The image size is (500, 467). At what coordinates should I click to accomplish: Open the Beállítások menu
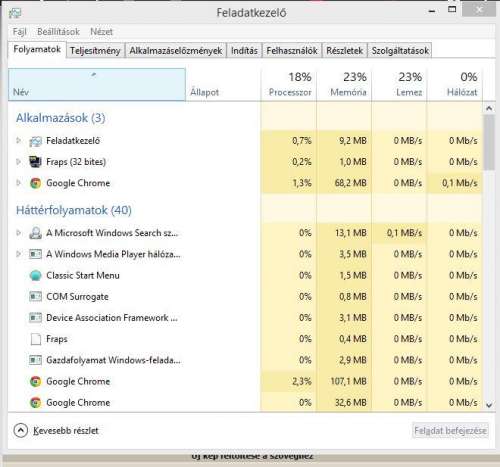(58, 32)
